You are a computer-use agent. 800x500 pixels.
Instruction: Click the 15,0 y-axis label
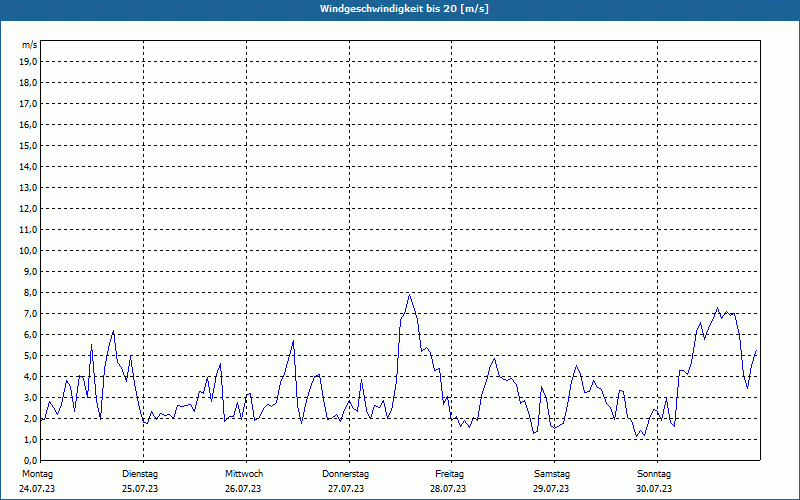(x=28, y=145)
